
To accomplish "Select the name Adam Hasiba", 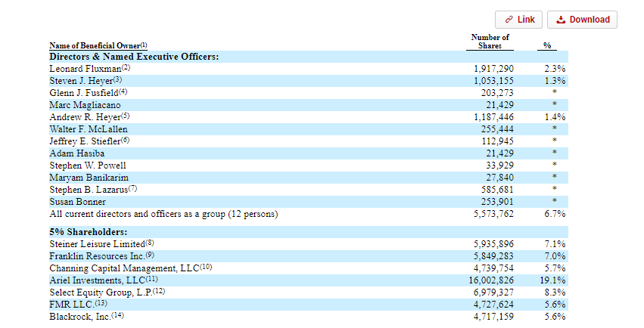I will click(76, 153).
